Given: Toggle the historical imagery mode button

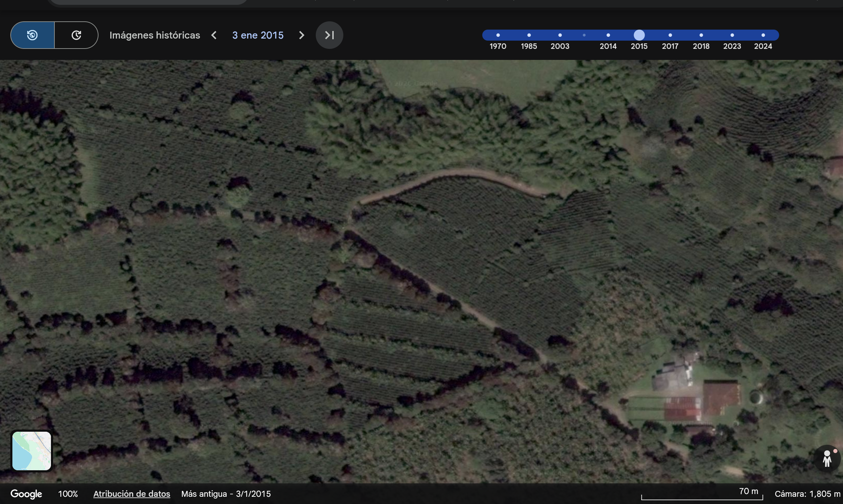Looking at the screenshot, I should click(32, 35).
